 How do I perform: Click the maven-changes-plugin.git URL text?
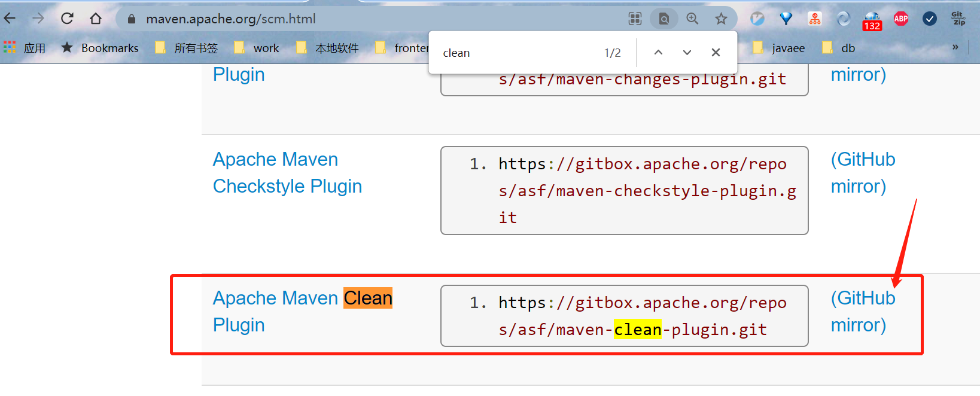(643, 79)
